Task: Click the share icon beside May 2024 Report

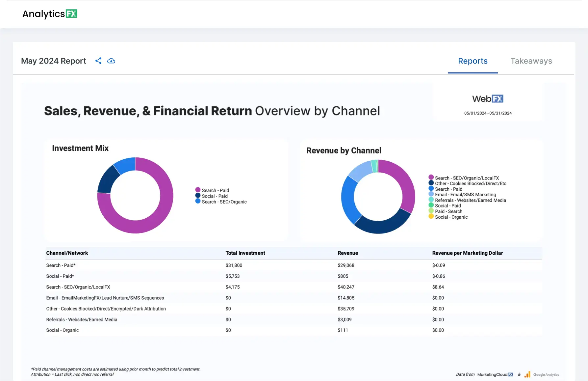Action: (98, 61)
